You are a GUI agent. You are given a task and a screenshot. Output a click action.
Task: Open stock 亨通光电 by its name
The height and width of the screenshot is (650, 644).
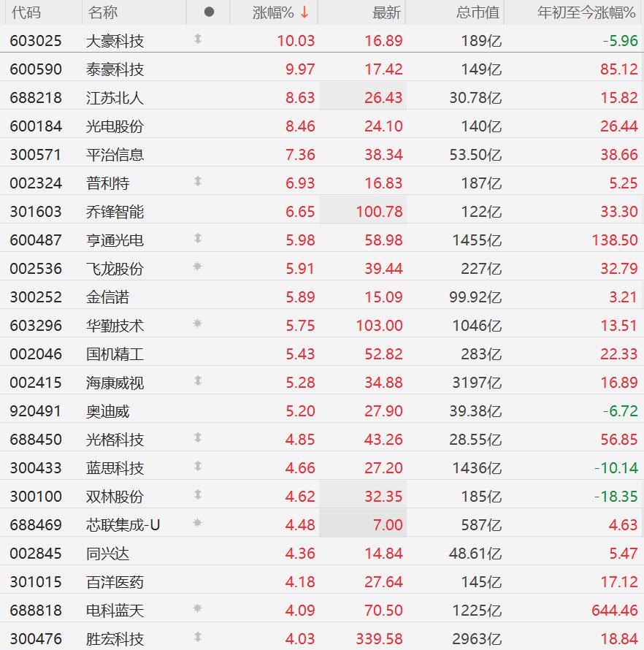[115, 240]
